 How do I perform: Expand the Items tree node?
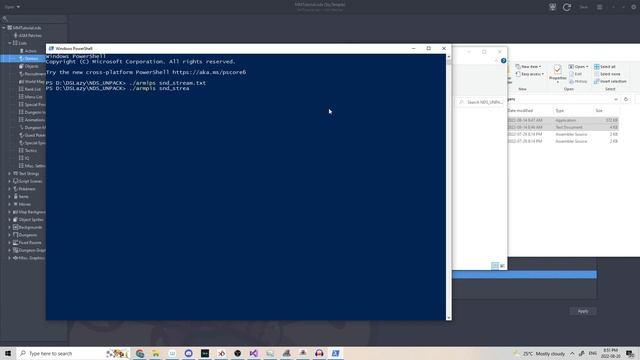10,197
